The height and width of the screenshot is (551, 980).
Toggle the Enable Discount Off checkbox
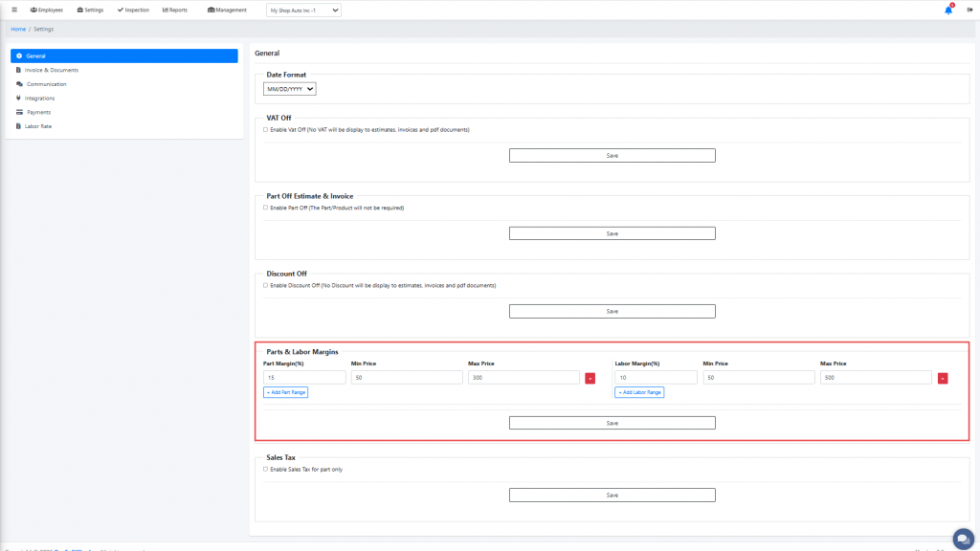[x=266, y=285]
